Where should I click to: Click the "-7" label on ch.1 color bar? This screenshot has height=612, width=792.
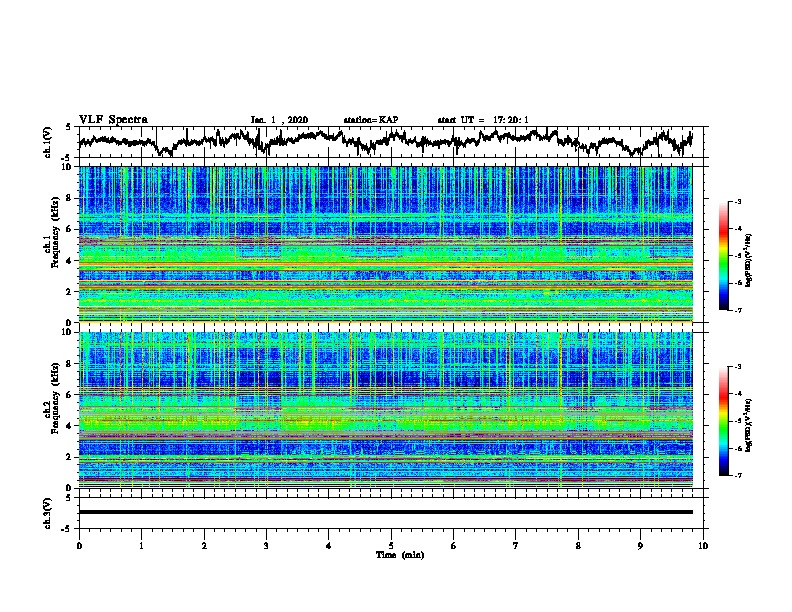point(738,310)
